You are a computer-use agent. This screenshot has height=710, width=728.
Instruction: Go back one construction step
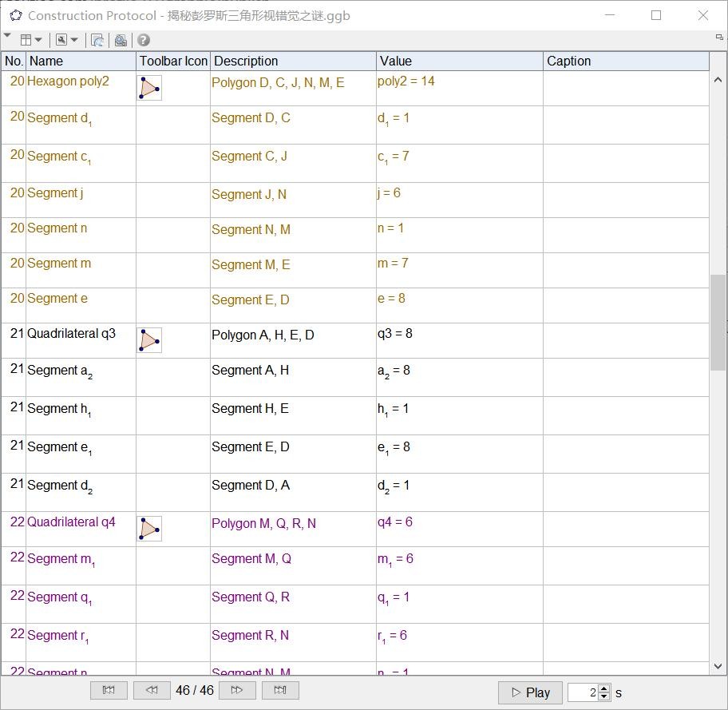[x=152, y=690]
